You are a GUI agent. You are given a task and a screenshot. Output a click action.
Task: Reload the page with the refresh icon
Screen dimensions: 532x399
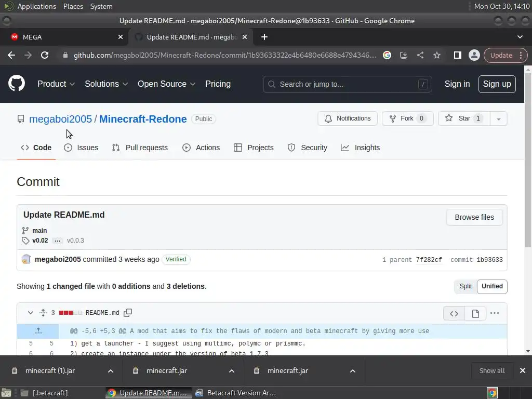pos(45,55)
